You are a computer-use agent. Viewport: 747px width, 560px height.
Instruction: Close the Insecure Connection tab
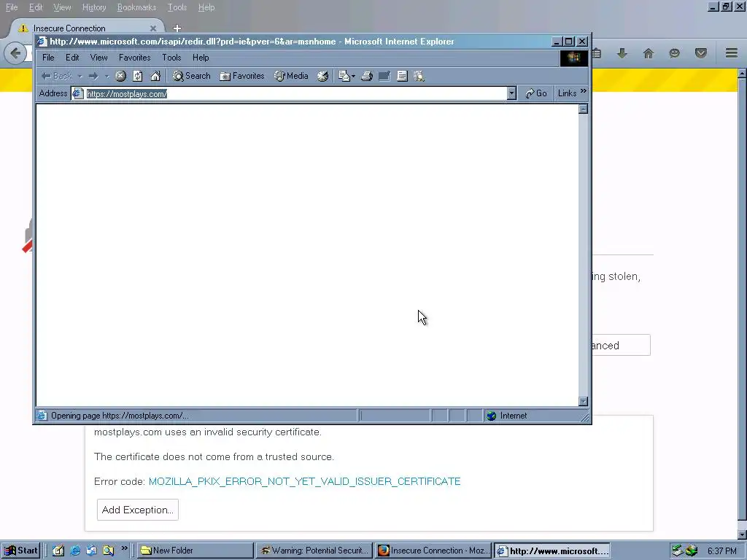pyautogui.click(x=153, y=28)
